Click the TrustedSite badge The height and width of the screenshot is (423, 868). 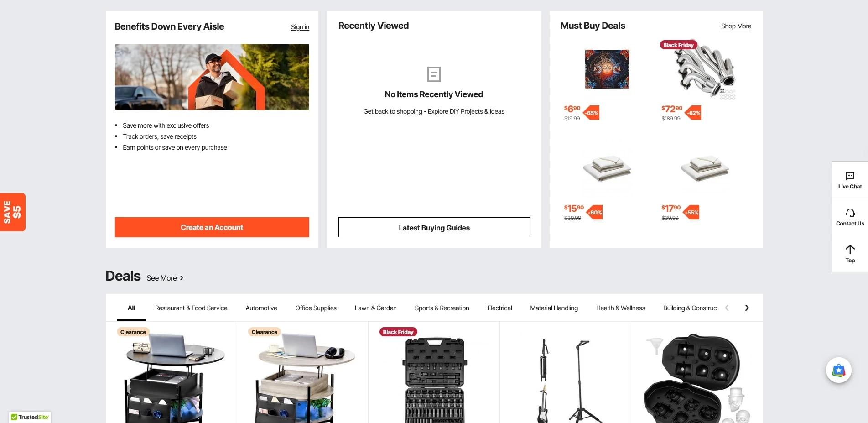pyautogui.click(x=30, y=417)
